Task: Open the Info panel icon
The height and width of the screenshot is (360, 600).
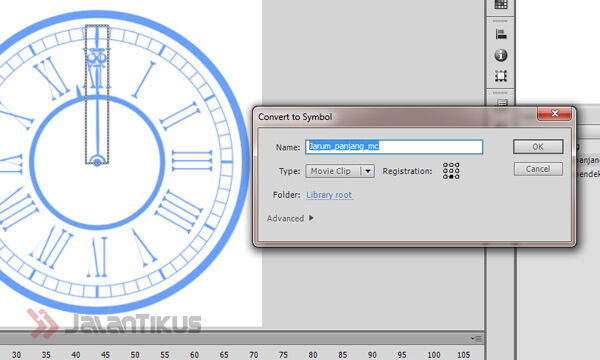Action: pos(501,55)
